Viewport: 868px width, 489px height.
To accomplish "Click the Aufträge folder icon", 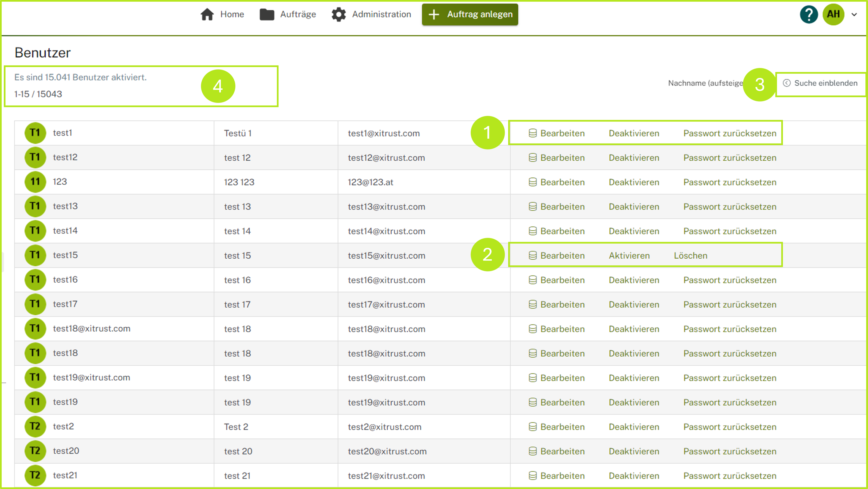I will 267,14.
